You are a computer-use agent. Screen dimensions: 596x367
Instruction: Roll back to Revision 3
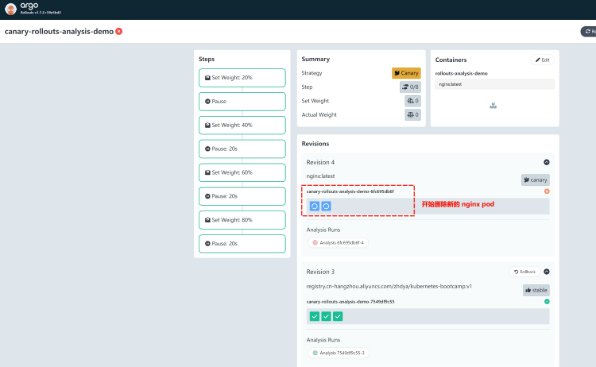click(x=525, y=272)
